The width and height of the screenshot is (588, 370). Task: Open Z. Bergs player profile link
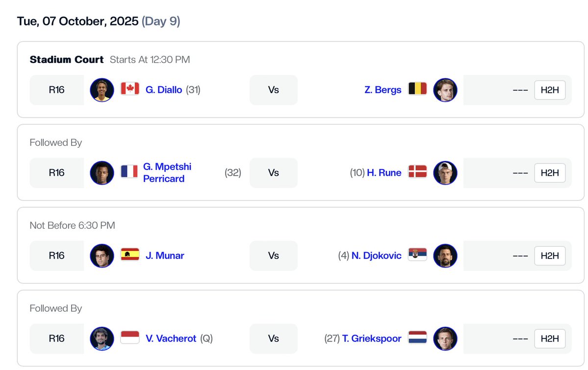point(383,90)
